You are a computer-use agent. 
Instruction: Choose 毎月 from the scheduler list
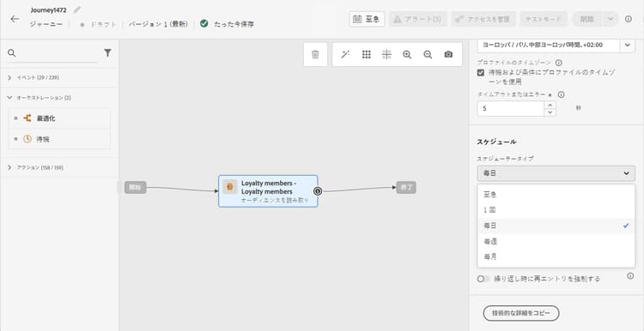[556, 256]
